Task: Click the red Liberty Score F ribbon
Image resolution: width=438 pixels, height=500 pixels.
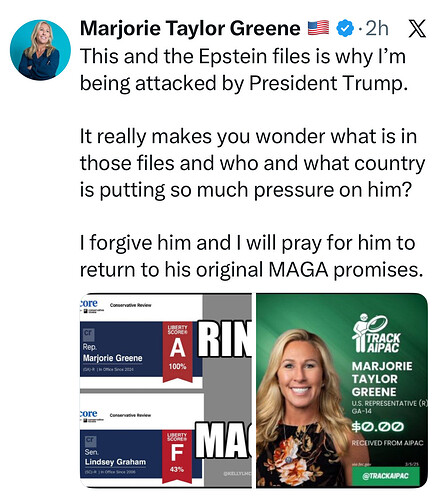Action: tap(177, 457)
